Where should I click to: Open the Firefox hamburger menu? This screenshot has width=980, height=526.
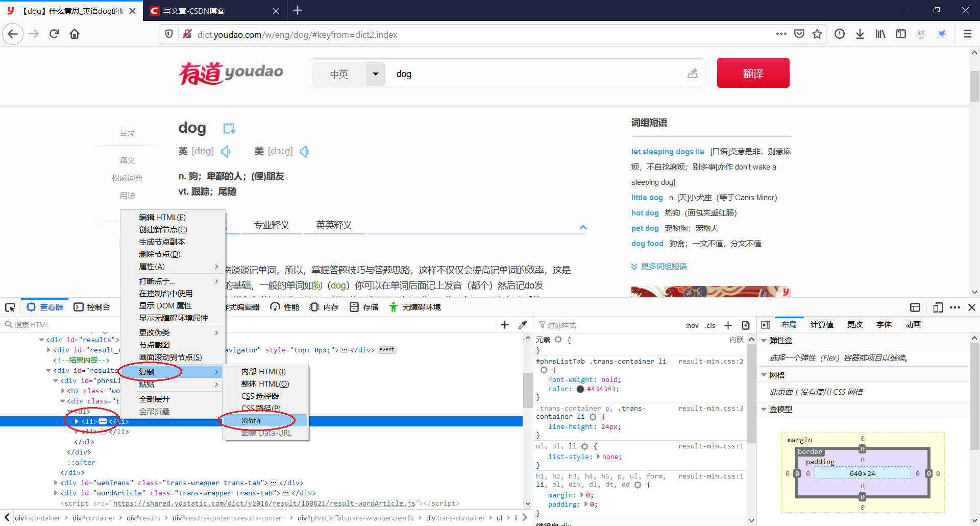(967, 34)
